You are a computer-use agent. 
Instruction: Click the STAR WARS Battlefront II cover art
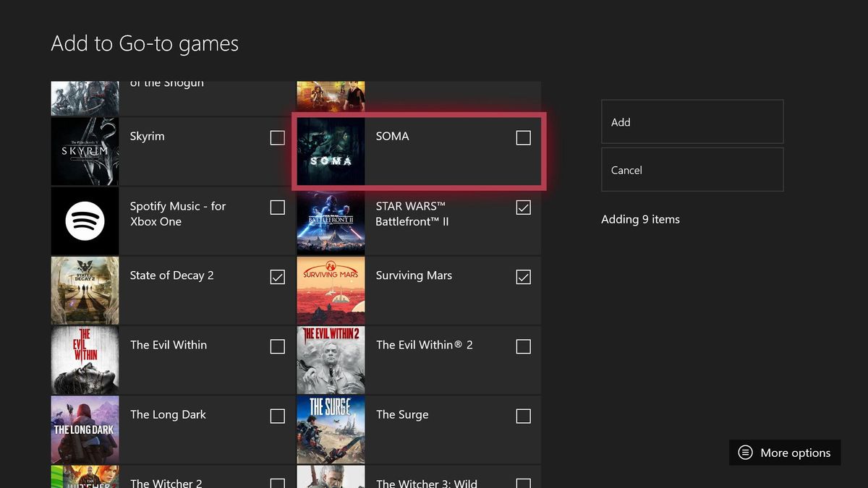pos(331,221)
